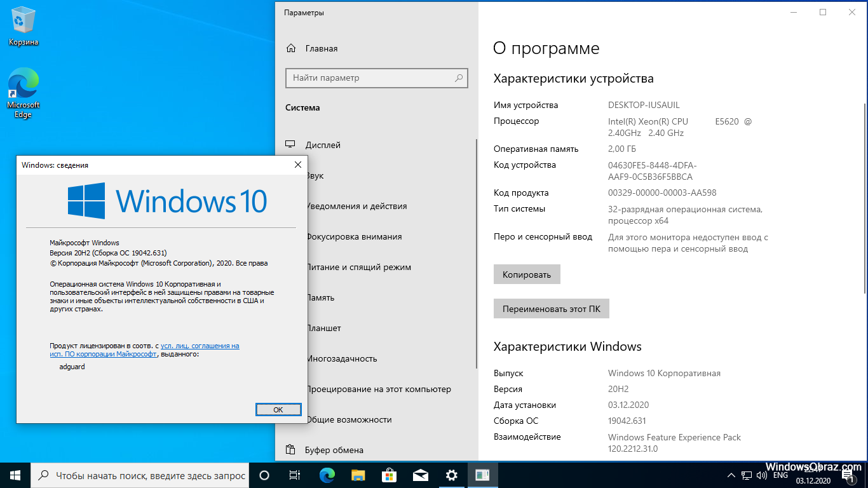Click the Копировать button
Viewport: 868px width, 488px height.
point(527,274)
